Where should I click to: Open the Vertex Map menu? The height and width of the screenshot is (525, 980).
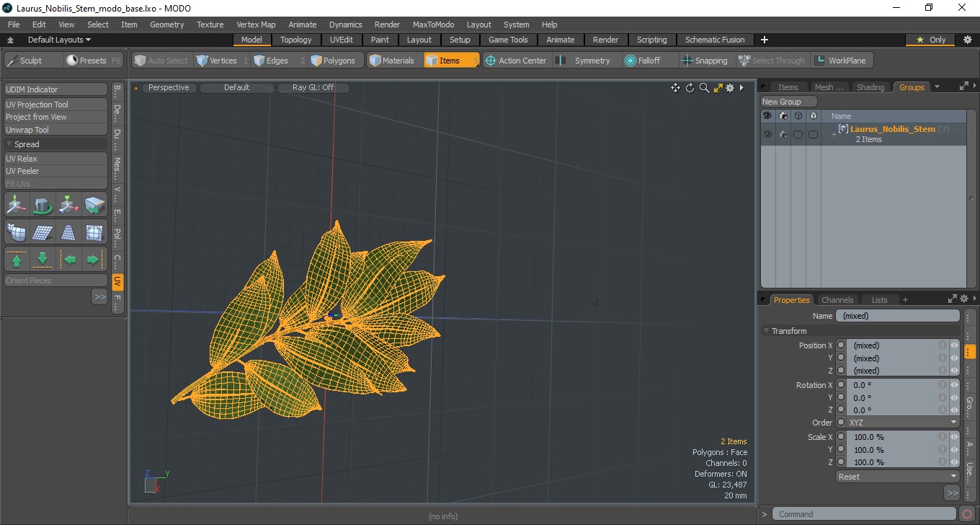(x=256, y=25)
